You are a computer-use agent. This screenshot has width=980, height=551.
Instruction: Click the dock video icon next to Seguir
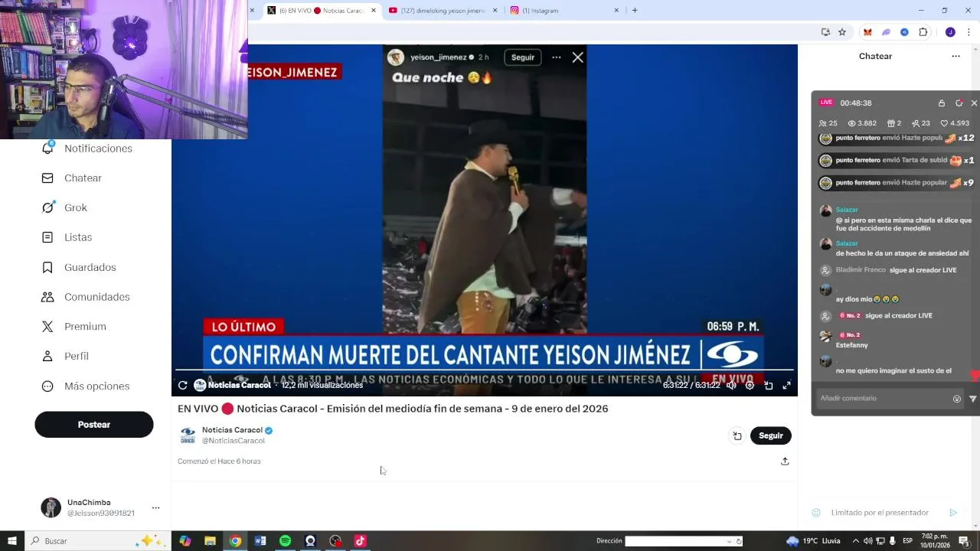(737, 436)
